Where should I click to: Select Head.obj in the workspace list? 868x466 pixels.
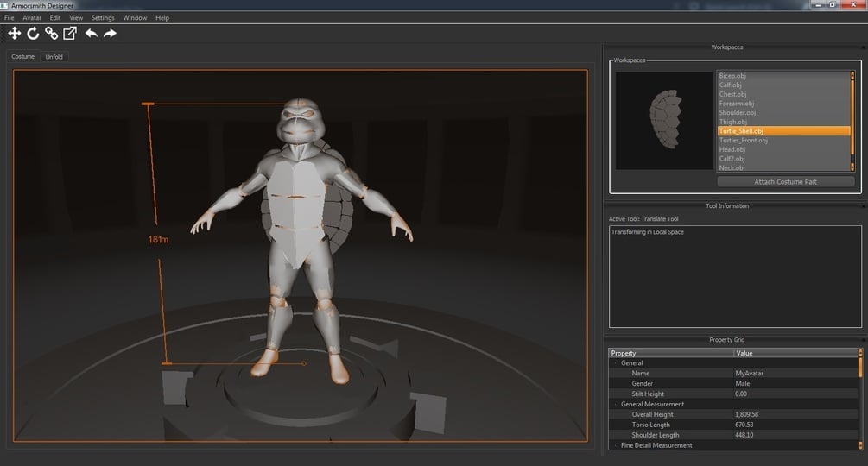tap(783, 149)
